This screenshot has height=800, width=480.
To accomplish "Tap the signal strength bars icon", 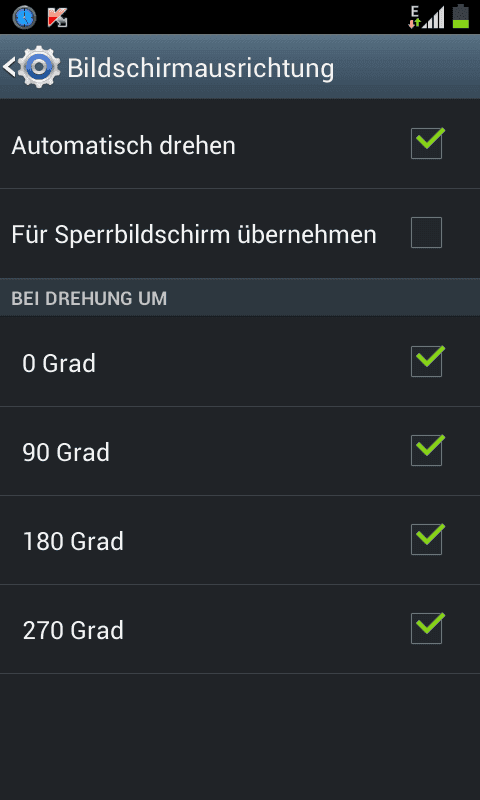I will pos(434,18).
